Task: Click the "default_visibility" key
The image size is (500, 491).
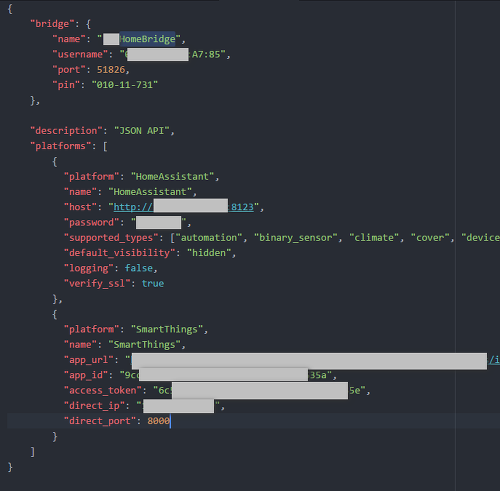Action: pos(119,253)
